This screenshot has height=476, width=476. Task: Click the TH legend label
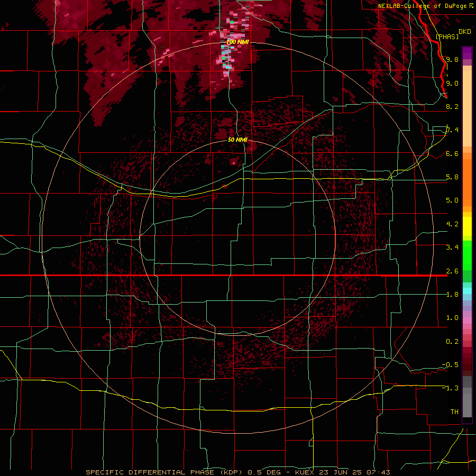454,412
